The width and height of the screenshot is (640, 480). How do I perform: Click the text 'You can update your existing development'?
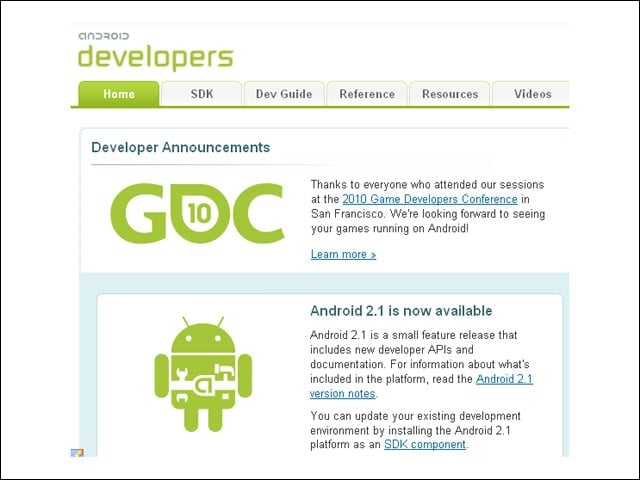[415, 416]
